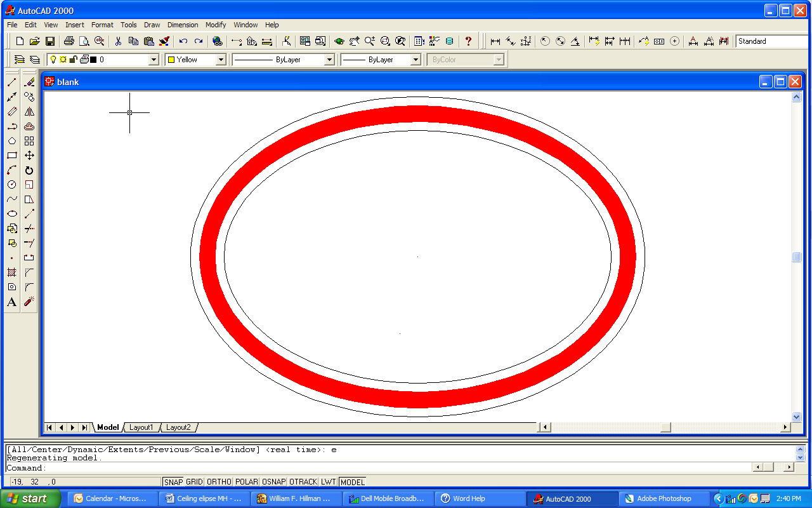Viewport: 812px width, 508px height.
Task: Click the Linear Dimension icon
Action: tap(495, 41)
